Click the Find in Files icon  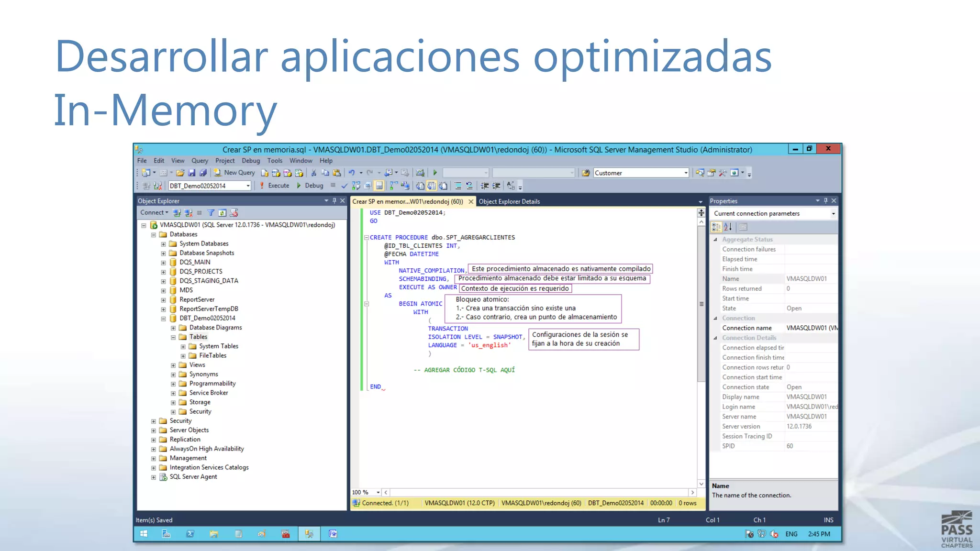586,173
